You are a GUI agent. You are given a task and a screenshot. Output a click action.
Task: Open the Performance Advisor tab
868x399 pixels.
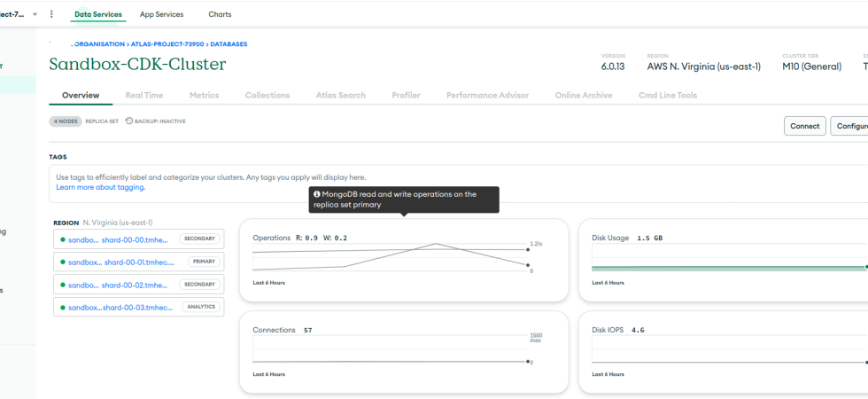(488, 96)
